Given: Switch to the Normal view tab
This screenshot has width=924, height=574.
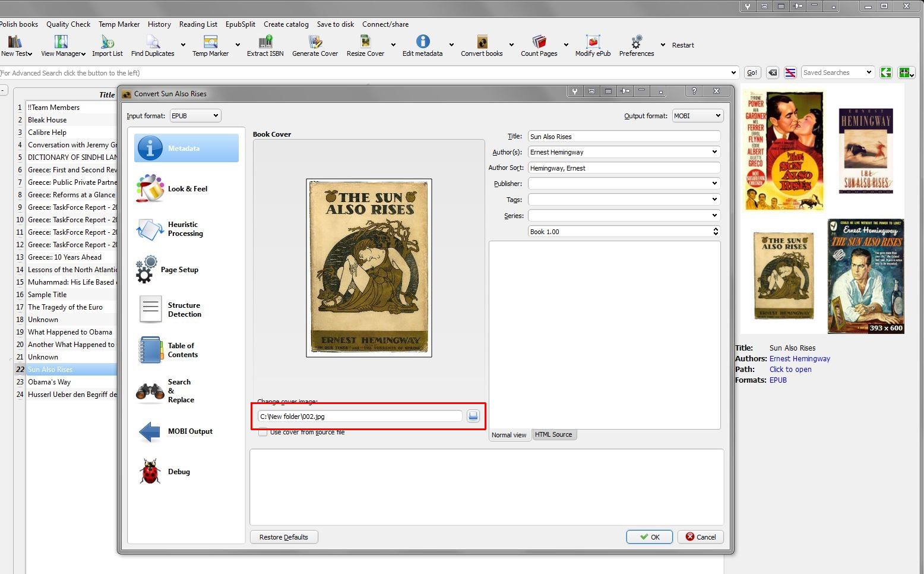Looking at the screenshot, I should point(509,435).
